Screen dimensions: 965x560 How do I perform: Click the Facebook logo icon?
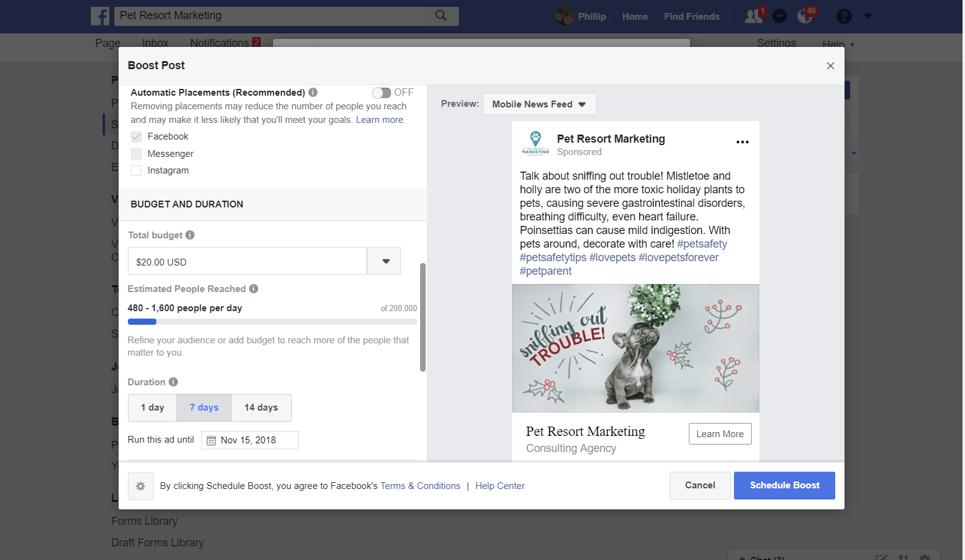pos(100,16)
